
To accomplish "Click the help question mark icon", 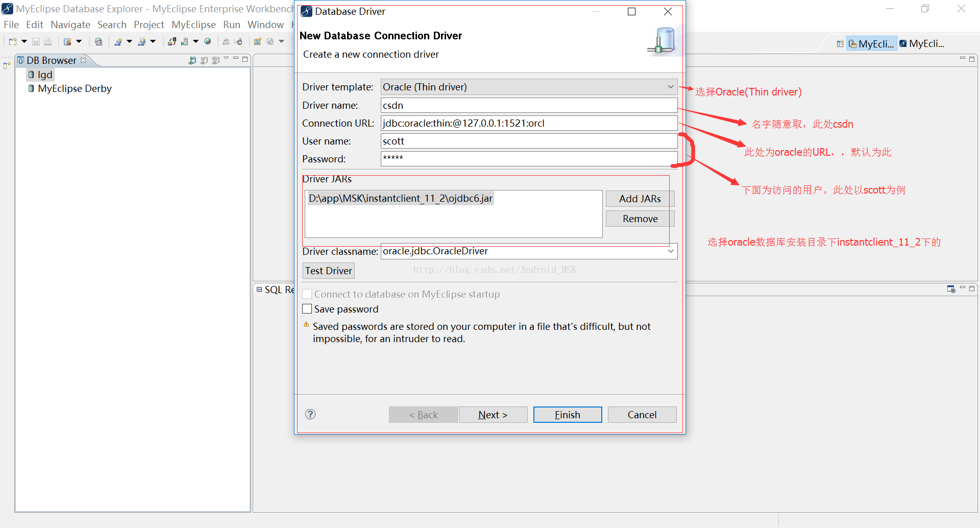I will [x=310, y=414].
